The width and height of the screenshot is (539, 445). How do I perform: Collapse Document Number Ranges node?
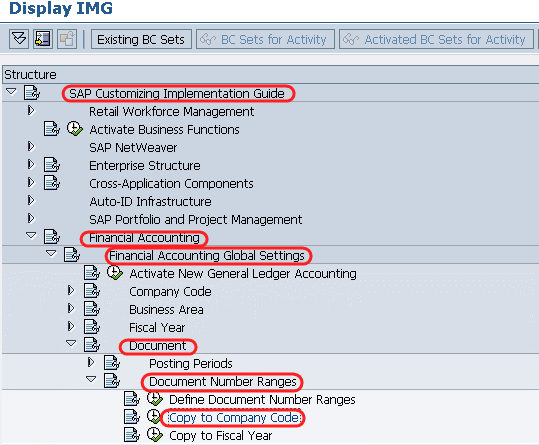tap(91, 379)
